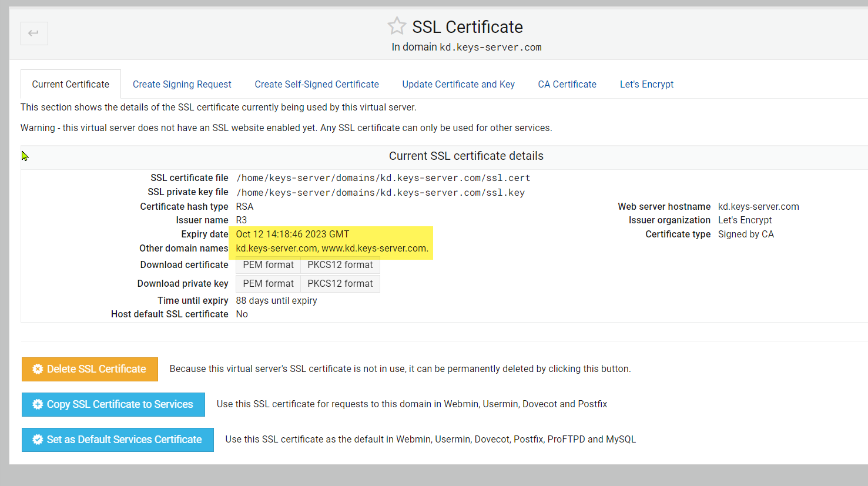The image size is (868, 486).
Task: Click domain name kd.keys-server.com in page header
Action: coord(491,47)
